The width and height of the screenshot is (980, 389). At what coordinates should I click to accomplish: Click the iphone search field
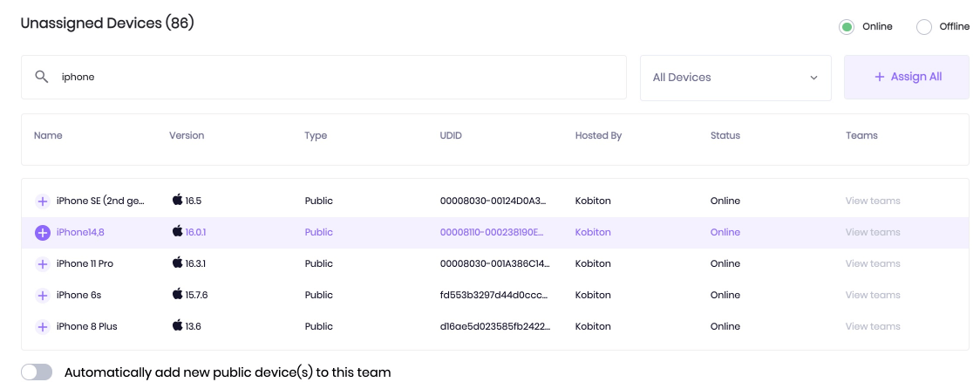coord(323,77)
